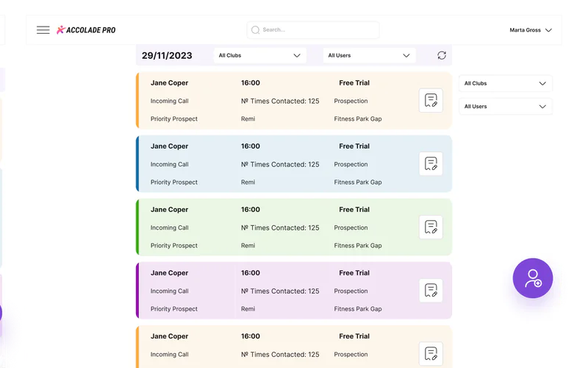Expand All Users dropdown beside the date

370,56
